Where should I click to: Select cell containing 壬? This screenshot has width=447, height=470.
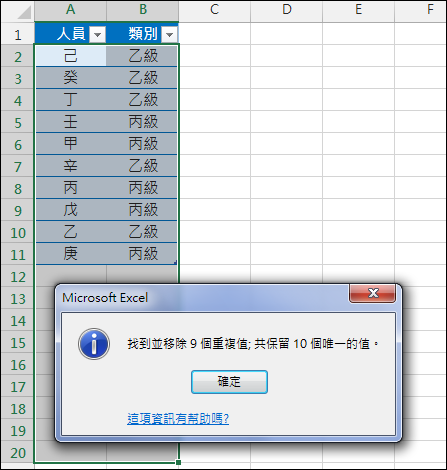tap(70, 122)
